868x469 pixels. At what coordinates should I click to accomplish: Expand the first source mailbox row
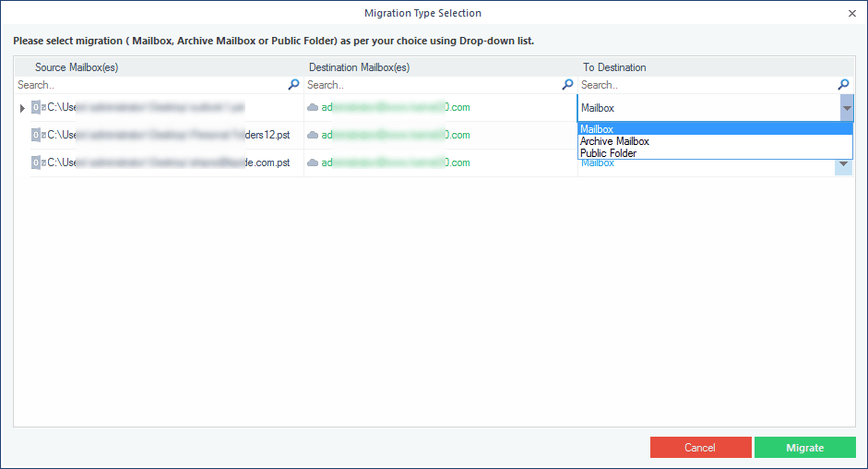pos(22,108)
